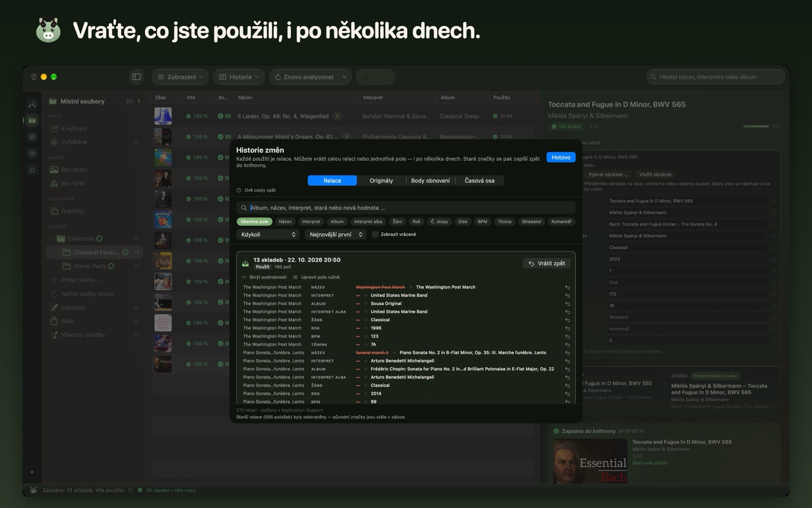Select the folder icon in the left rail
The height and width of the screenshot is (508, 812).
coord(32,120)
